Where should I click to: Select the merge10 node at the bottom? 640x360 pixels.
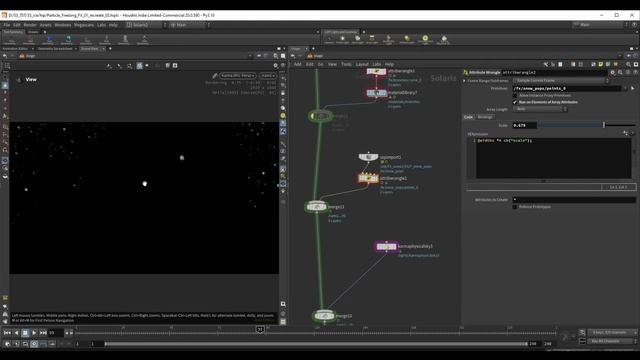point(324,316)
